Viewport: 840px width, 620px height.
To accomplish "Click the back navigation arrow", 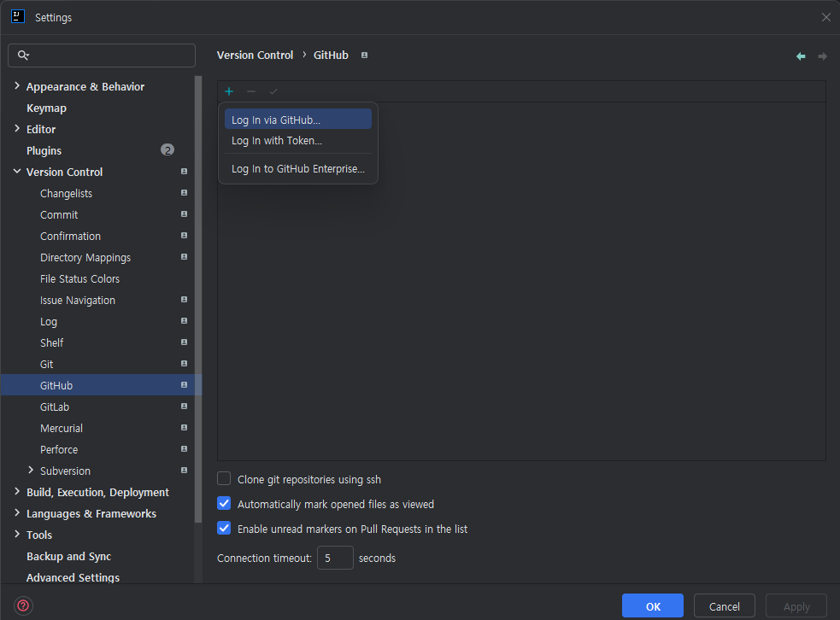I will pyautogui.click(x=801, y=56).
